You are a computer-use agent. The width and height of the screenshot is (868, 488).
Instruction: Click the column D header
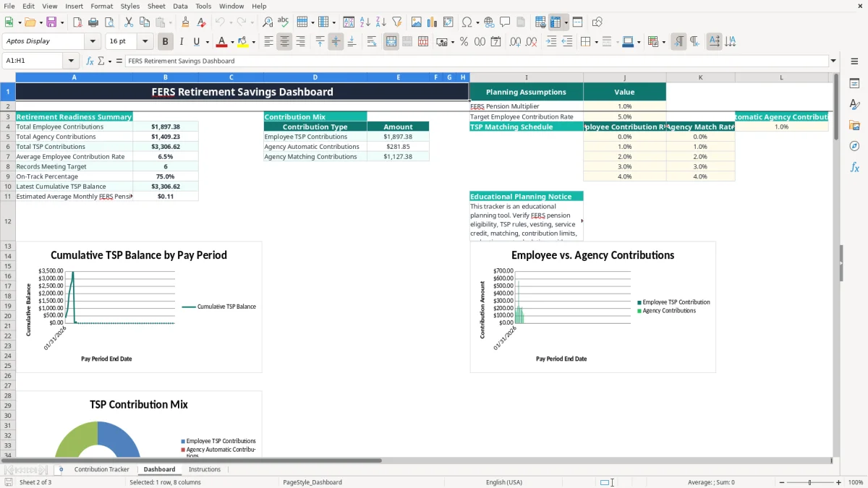click(x=315, y=77)
